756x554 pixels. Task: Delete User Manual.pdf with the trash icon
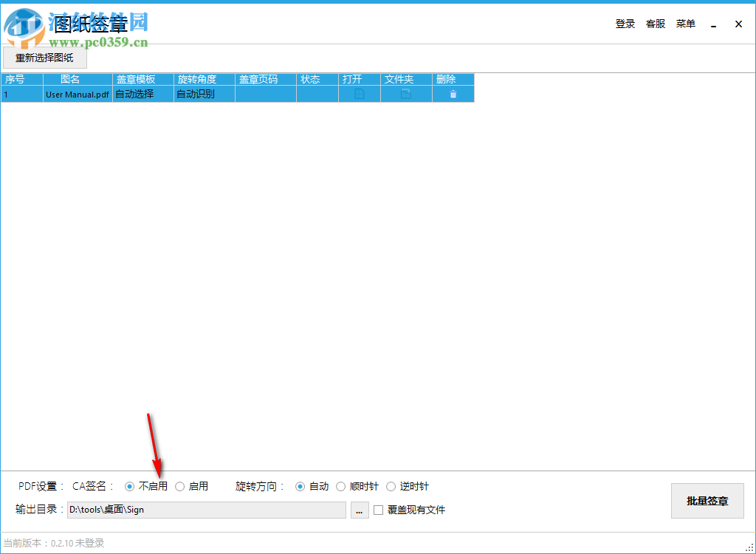tap(453, 95)
